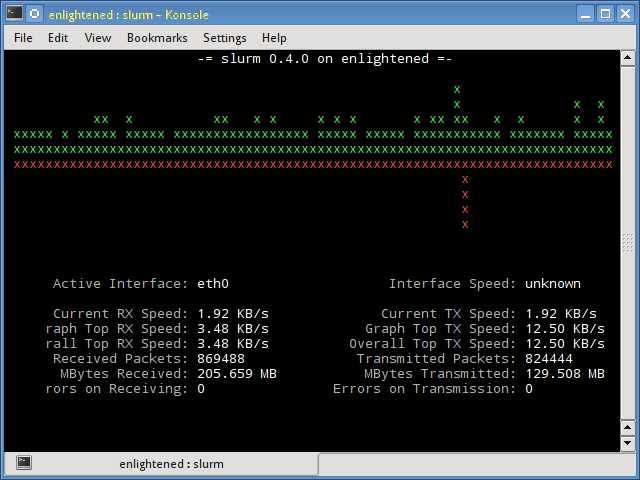Minimize the Konsole window
Screen dimensions: 640x480
pyautogui.click(x=586, y=14)
